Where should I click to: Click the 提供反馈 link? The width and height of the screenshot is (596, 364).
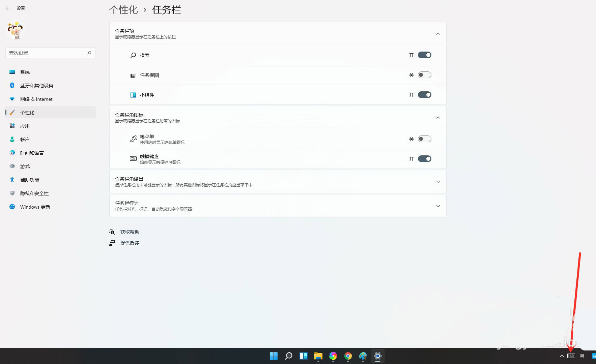point(130,243)
